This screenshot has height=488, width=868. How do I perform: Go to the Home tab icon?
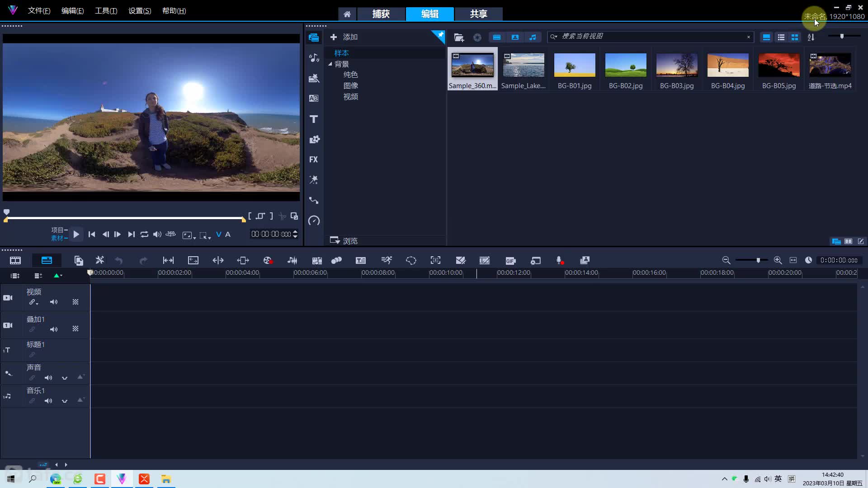point(347,14)
